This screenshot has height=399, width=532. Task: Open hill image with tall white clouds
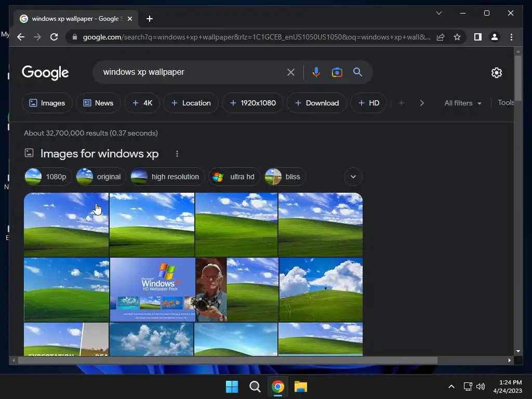[x=321, y=289]
